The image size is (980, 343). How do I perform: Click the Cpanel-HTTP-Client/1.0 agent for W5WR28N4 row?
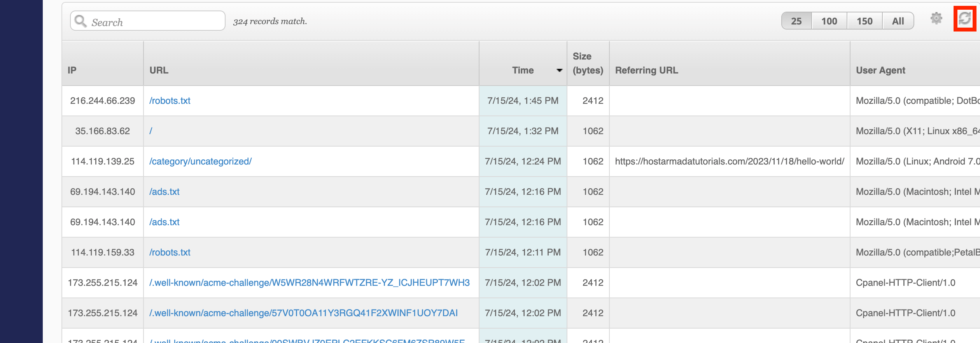tap(906, 283)
